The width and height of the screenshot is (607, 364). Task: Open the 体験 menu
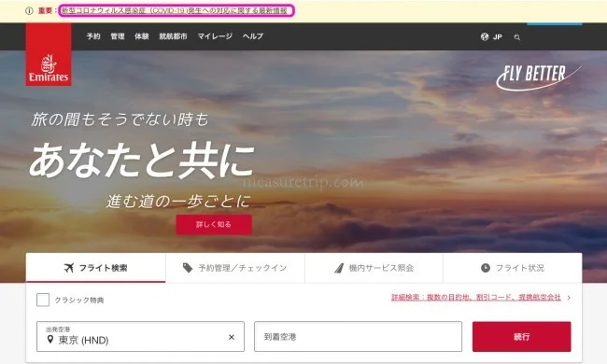(x=142, y=36)
